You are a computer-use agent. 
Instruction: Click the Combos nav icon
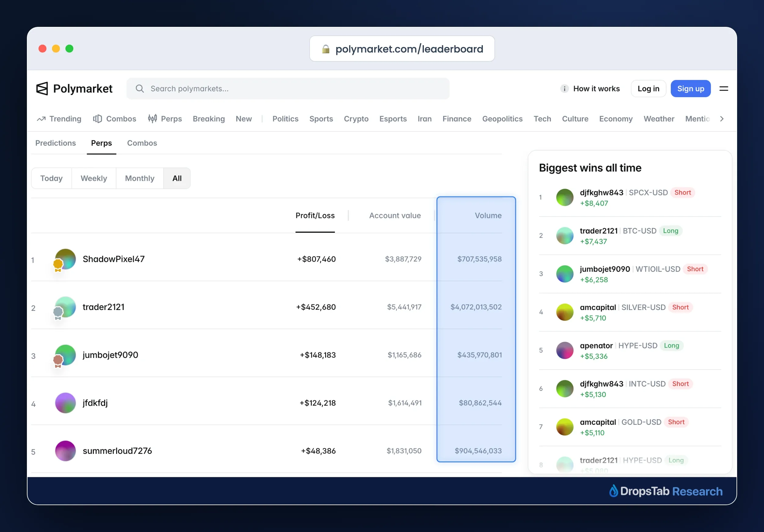tap(97, 119)
